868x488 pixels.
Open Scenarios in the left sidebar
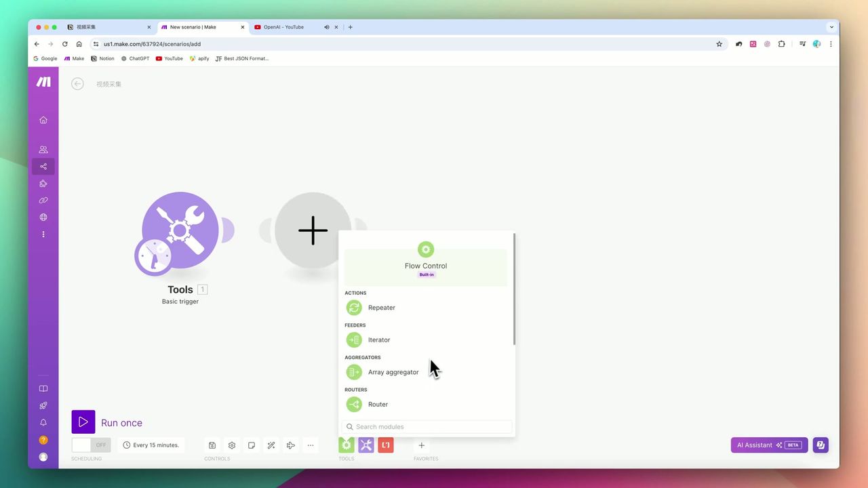[43, 167]
